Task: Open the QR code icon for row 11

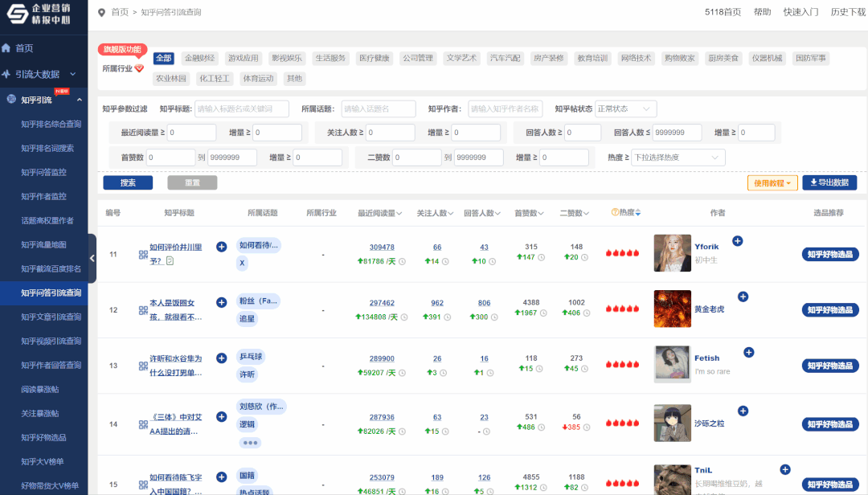Action: [143, 255]
